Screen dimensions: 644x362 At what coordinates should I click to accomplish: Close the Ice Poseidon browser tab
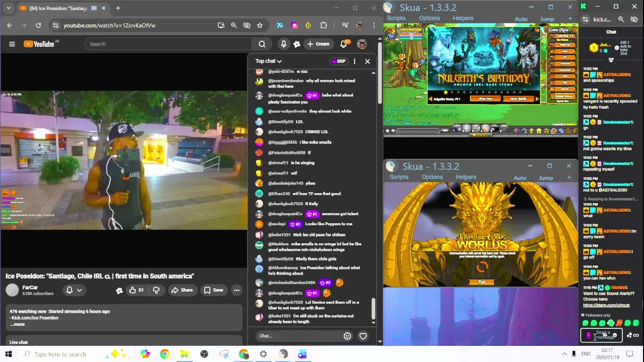[104, 8]
